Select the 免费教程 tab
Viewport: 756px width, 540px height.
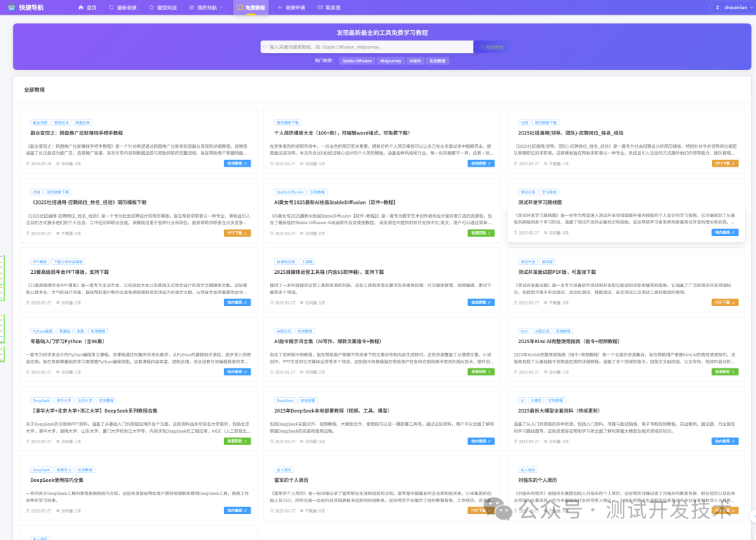(251, 7)
